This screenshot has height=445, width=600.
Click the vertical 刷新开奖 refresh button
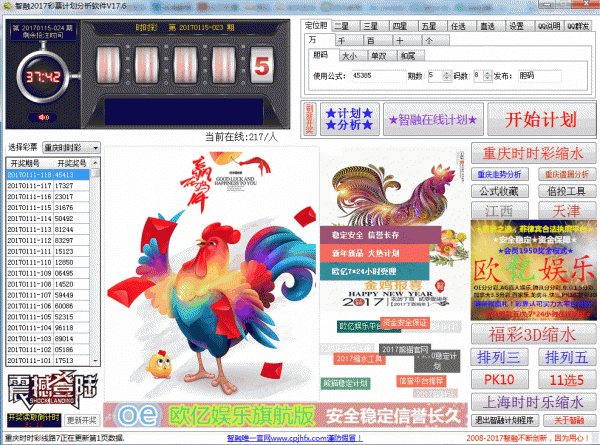tap(310, 119)
